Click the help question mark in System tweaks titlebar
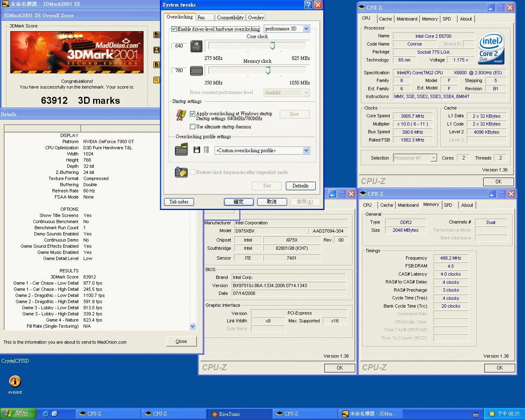The image size is (525, 420). click(308, 5)
